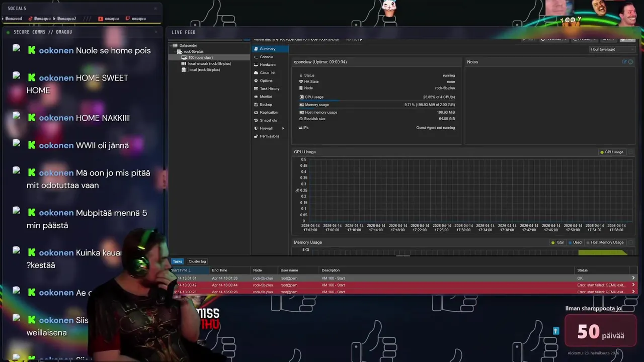644x362 pixels.
Task: Click the HA State heart icon
Action: pos(301,81)
